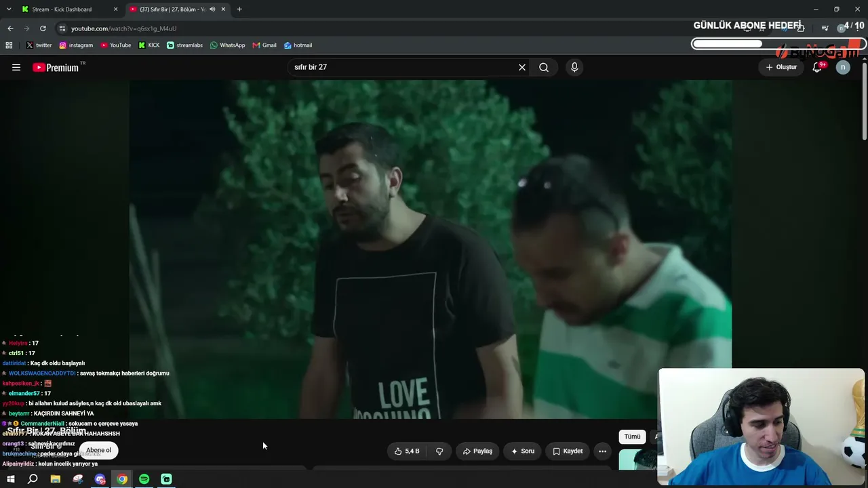
Task: Open the KICK bookmark
Action: [x=149, y=45]
